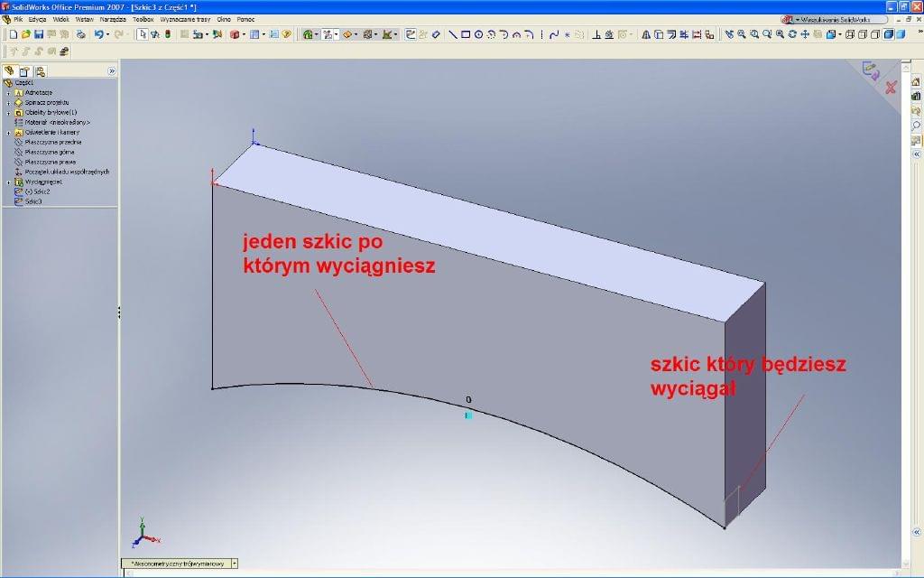Viewport: 924px width, 578px height.
Task: Undo the last action
Action: 99,35
